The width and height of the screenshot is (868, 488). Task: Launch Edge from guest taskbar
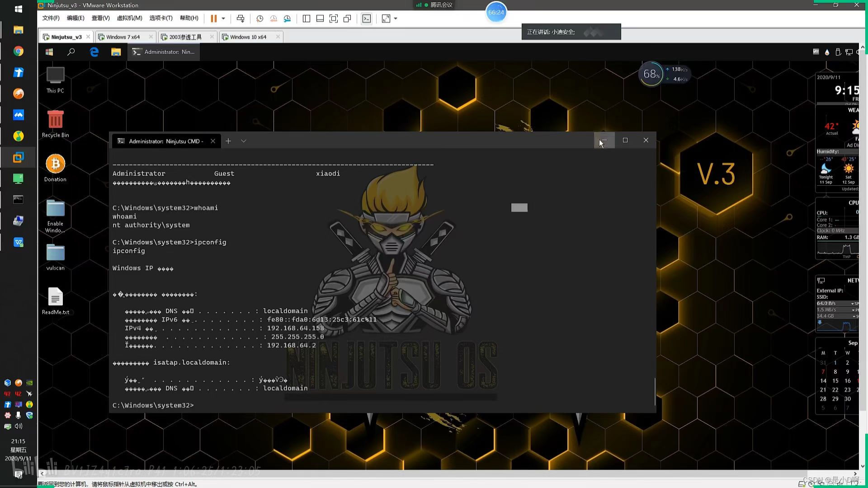[x=94, y=52]
